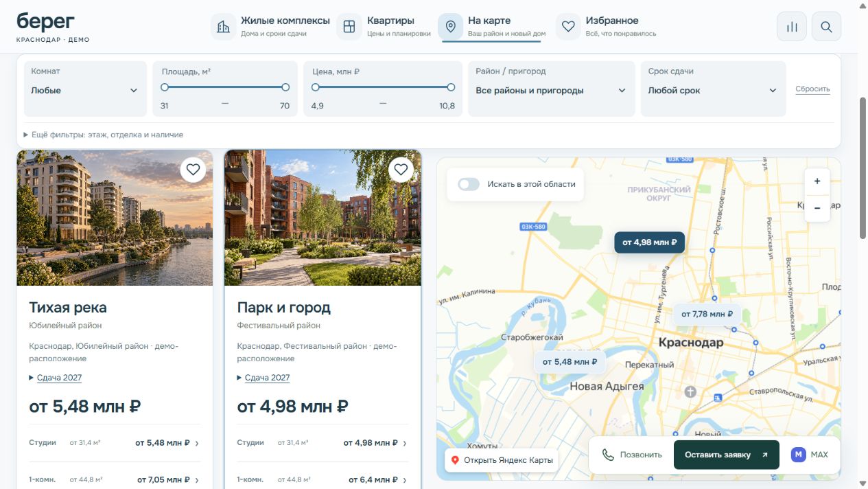Click the Юбилейный район label
Screen dimensions: 868x489
65,326
